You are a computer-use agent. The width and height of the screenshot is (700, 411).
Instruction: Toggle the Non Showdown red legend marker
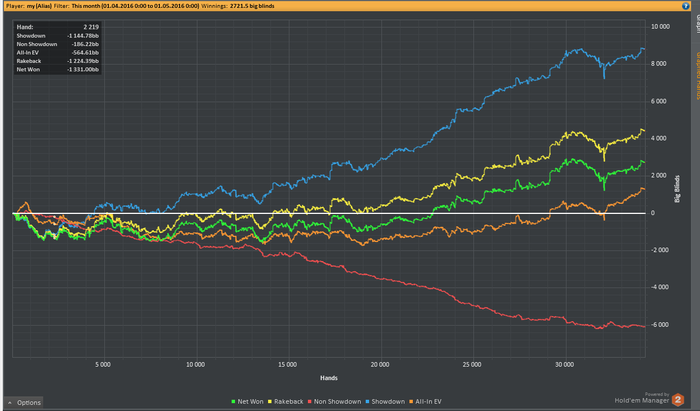[310, 402]
